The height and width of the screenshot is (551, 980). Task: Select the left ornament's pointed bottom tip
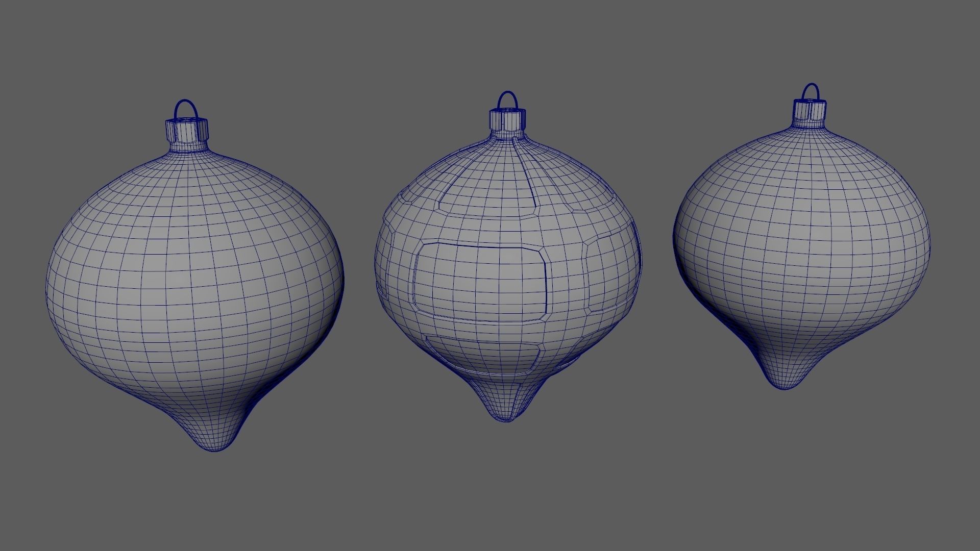pyautogui.click(x=216, y=443)
